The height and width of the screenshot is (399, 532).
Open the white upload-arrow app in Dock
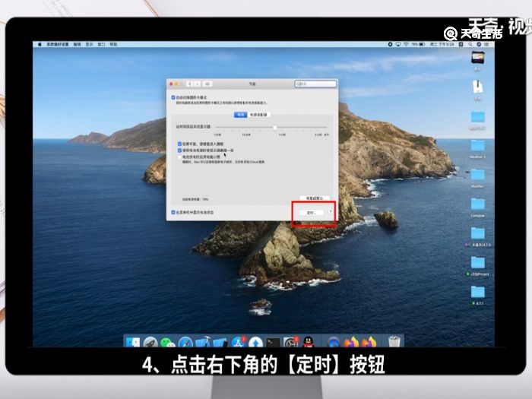[256, 342]
